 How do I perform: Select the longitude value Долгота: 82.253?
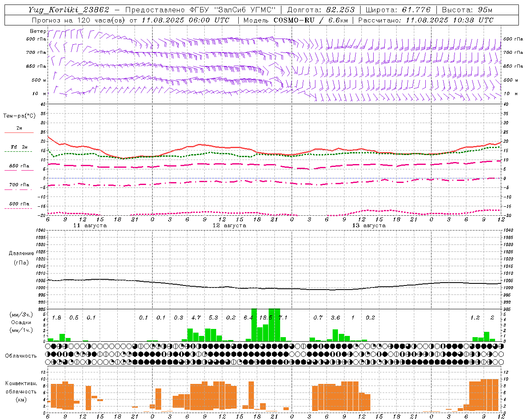click(321, 10)
